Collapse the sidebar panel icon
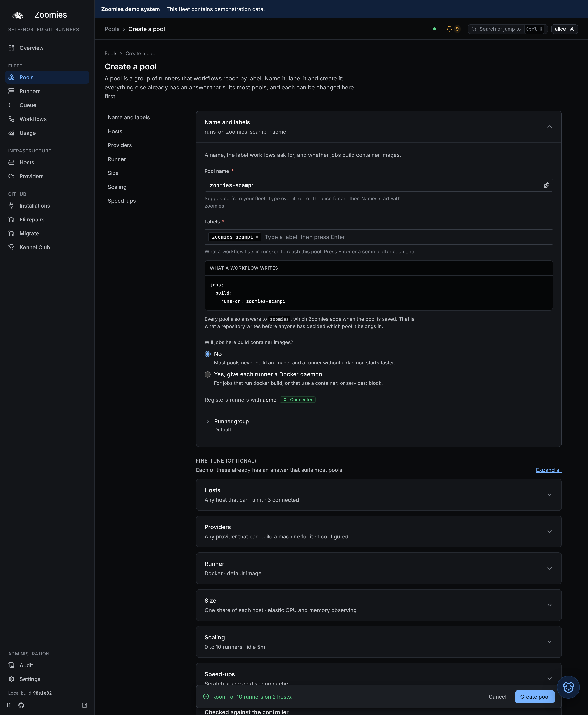 pos(85,705)
